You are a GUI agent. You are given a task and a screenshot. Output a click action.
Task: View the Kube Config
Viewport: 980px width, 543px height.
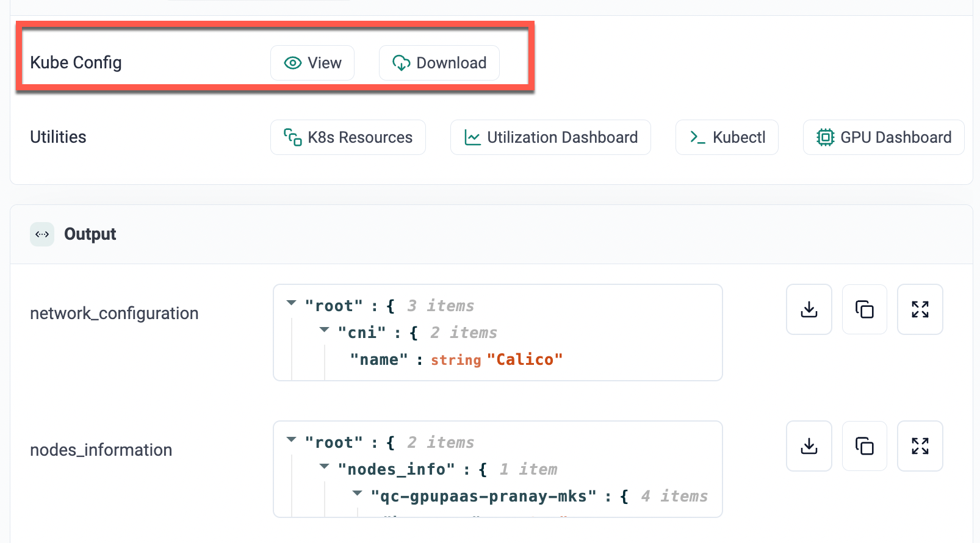tap(312, 63)
